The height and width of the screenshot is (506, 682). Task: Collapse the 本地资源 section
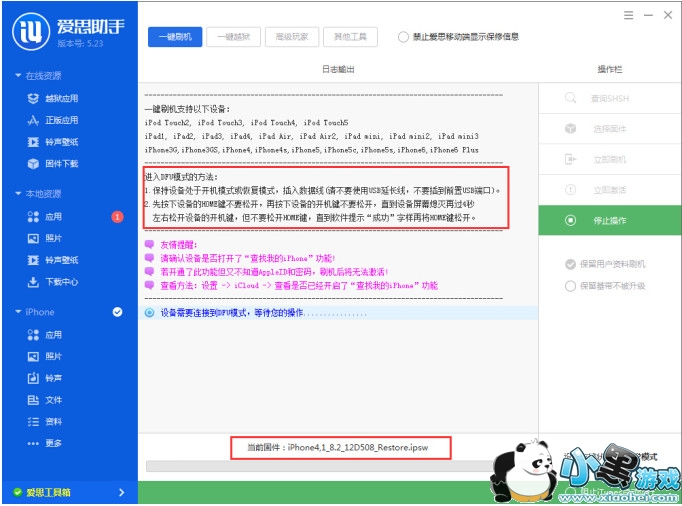18,194
